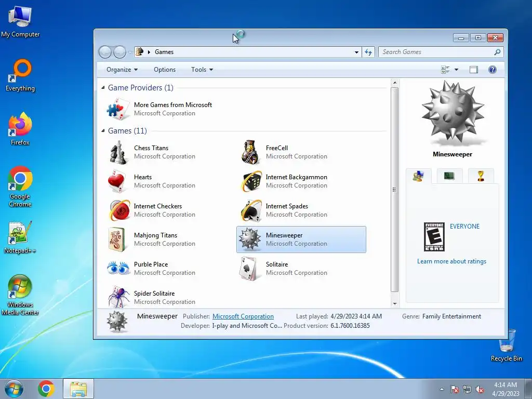Viewport: 532px width, 399px height.
Task: Collapse the Game Providers group
Action: 103,87
